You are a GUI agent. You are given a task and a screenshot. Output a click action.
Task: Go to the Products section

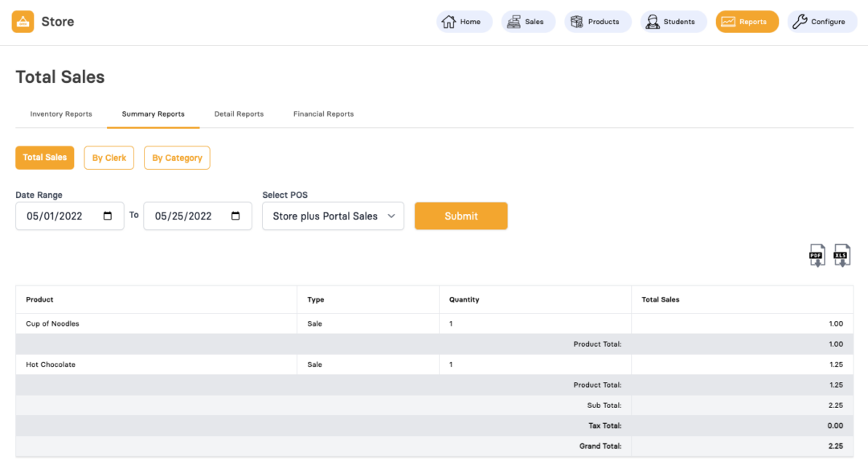597,22
